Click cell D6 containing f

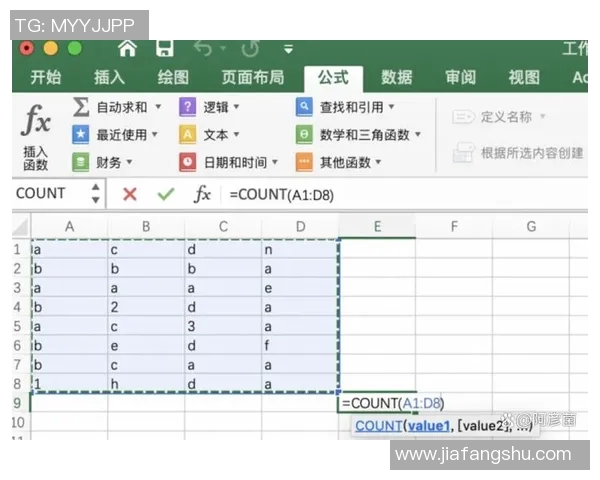click(300, 345)
